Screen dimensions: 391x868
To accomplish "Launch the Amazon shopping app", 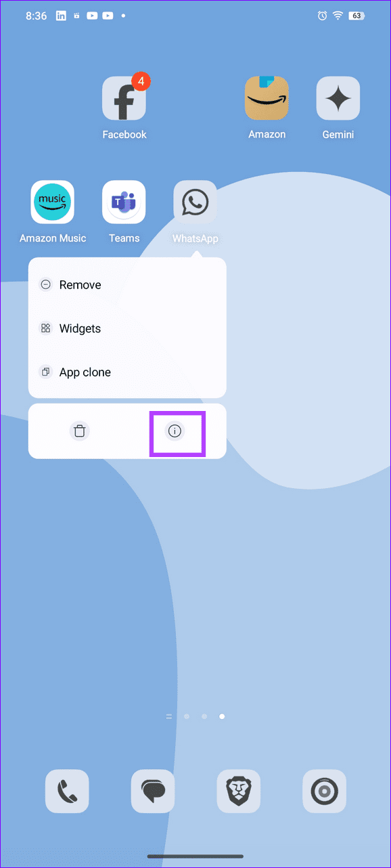I will [x=267, y=98].
